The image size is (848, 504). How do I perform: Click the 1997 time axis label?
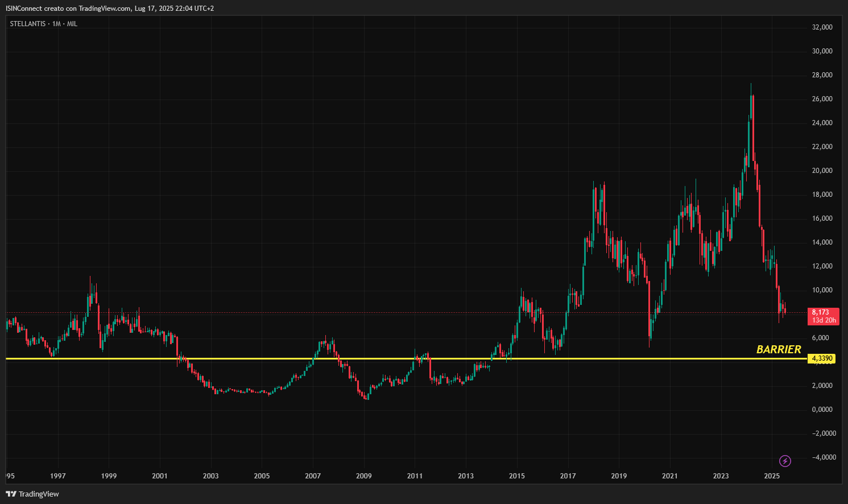(58, 476)
